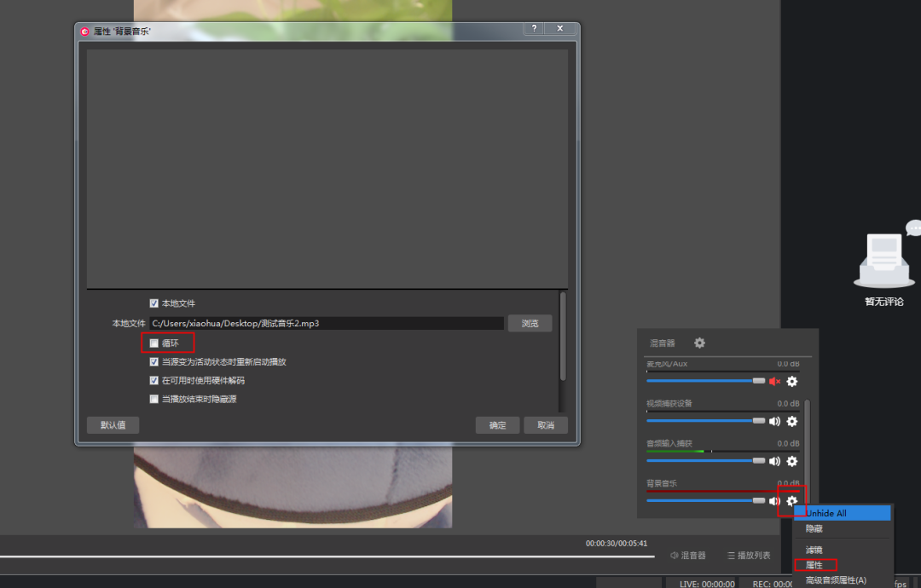Open the mixer panel settings gear

coord(699,343)
